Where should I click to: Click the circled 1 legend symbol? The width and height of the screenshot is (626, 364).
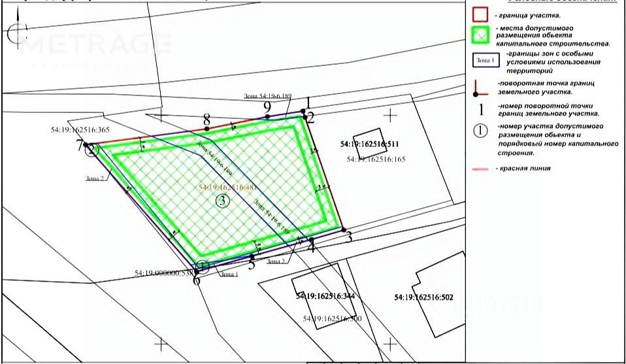pos(480,131)
